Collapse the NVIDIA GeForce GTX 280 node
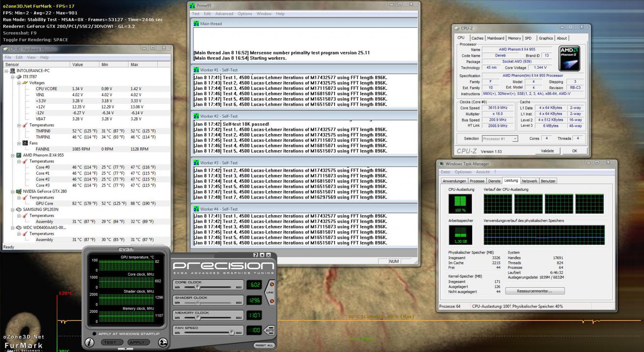The height and width of the screenshot is (352, 644). (13, 191)
